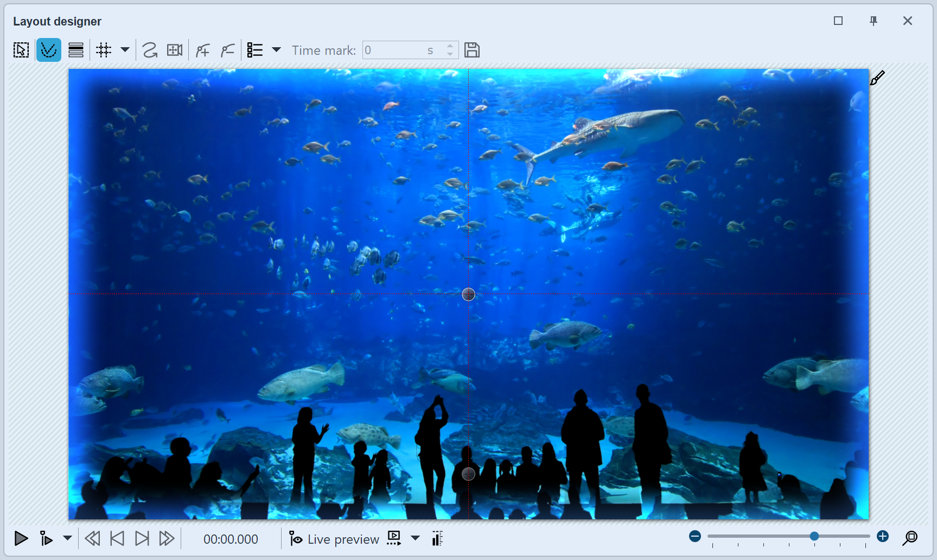
Task: Adjust the zoom level slider
Action: coord(814,536)
